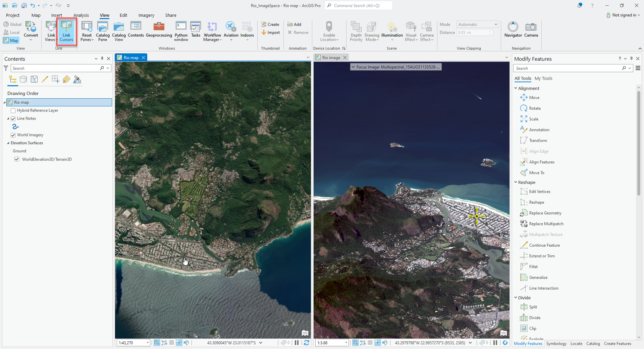Collapse the Reshape tool section
Viewport: 644px width, 349px height.
[x=516, y=182]
